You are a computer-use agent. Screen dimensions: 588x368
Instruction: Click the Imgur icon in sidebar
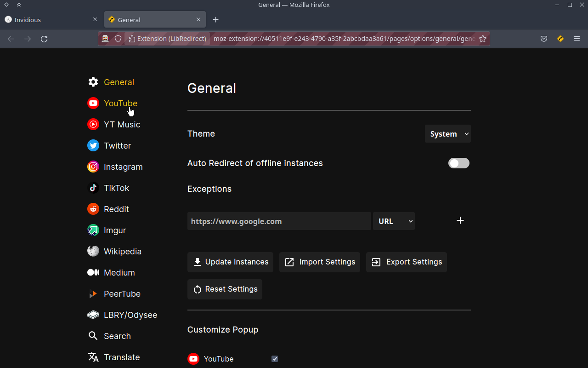pyautogui.click(x=93, y=230)
